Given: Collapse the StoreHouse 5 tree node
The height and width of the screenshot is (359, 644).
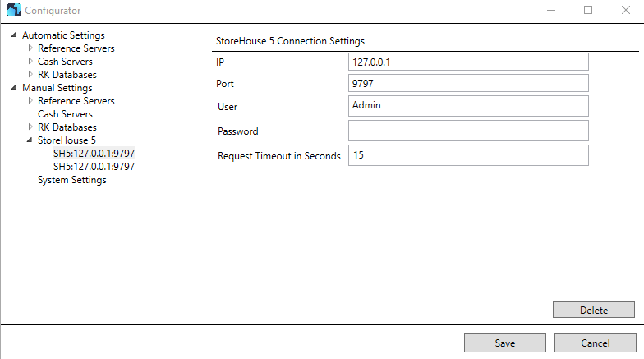Looking at the screenshot, I should (x=30, y=140).
